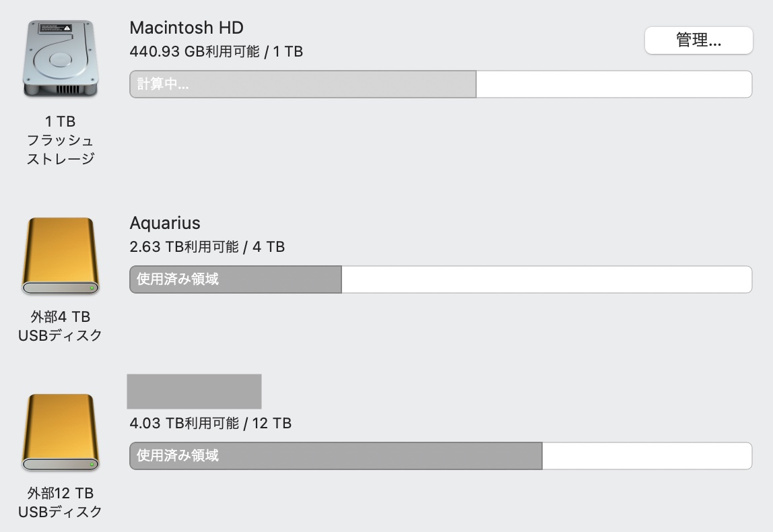Click the 12 TB external USB disk icon
Image resolution: width=773 pixels, height=532 pixels.
tap(60, 432)
